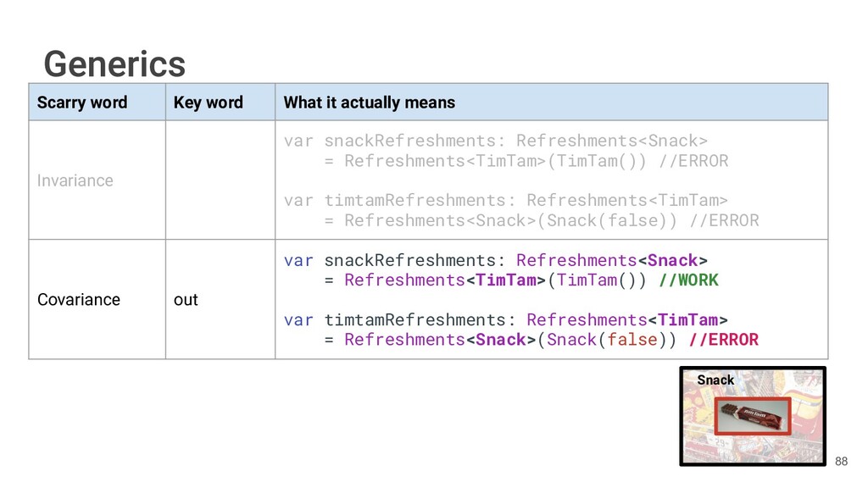The height and width of the screenshot is (488, 868).
Task: Click the Tim Tam packet in red box
Action: point(752,416)
